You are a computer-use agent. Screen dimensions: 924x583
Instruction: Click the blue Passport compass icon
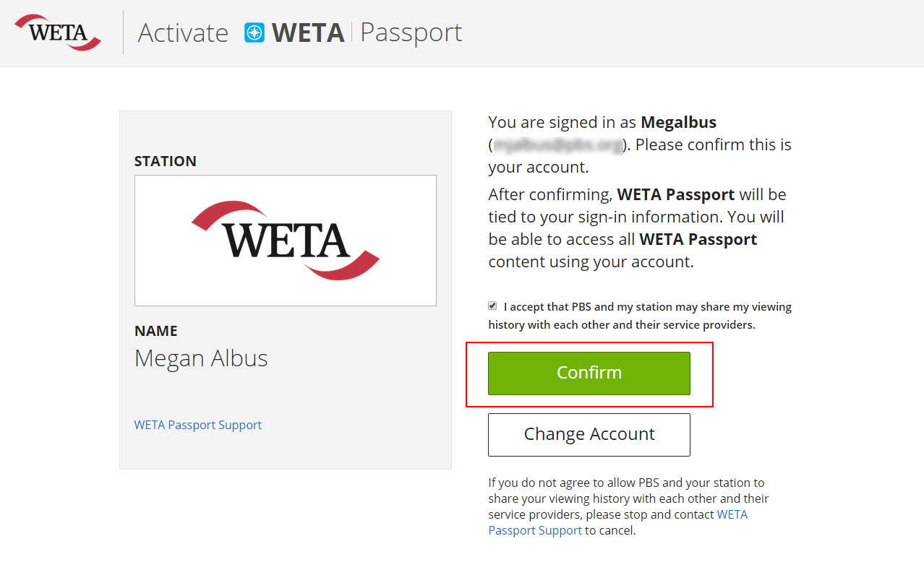click(x=254, y=32)
